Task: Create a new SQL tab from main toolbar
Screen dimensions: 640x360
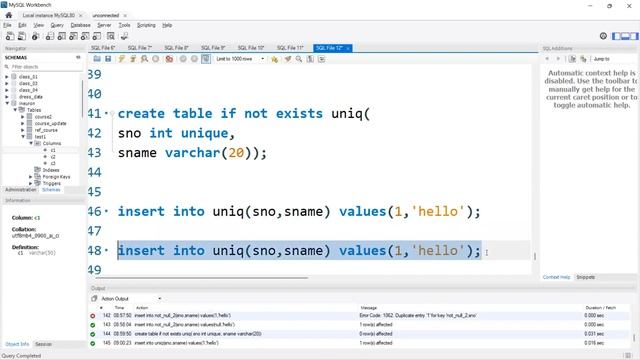Action: point(10,36)
